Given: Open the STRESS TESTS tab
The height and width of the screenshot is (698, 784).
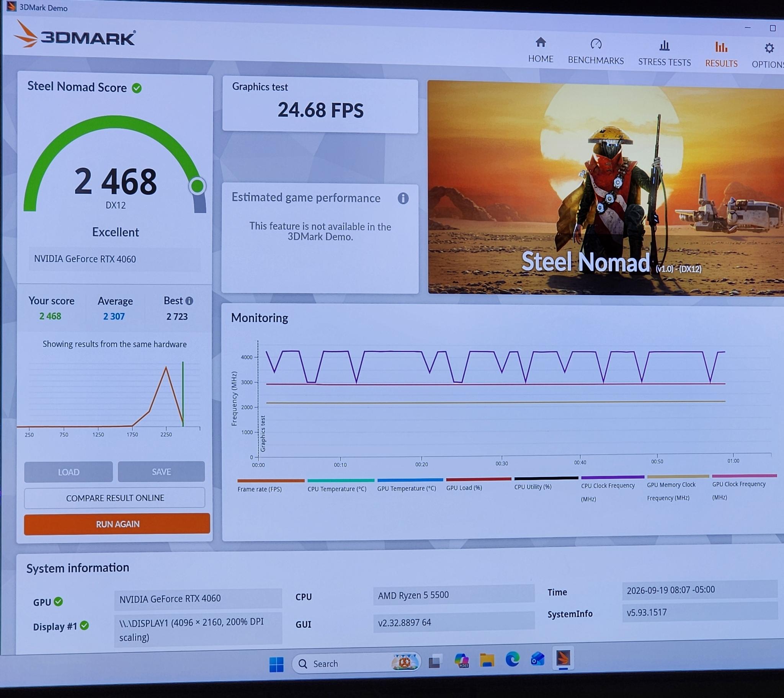Looking at the screenshot, I should (x=664, y=53).
